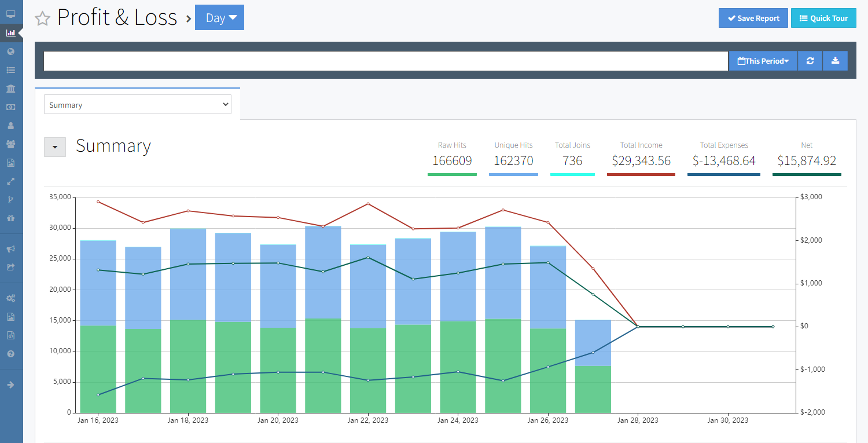Click the report search input field
The image size is (868, 443).
coord(385,61)
